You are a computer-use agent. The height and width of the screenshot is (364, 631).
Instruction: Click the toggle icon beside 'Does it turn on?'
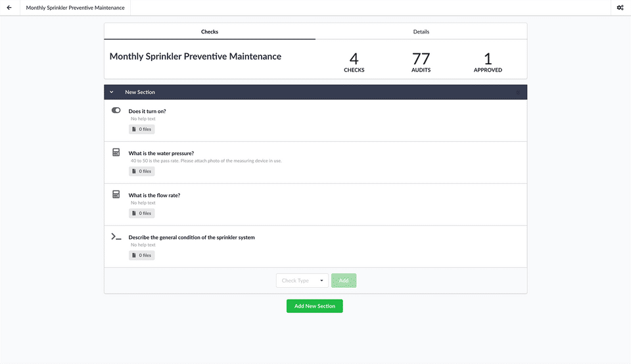pyautogui.click(x=116, y=110)
